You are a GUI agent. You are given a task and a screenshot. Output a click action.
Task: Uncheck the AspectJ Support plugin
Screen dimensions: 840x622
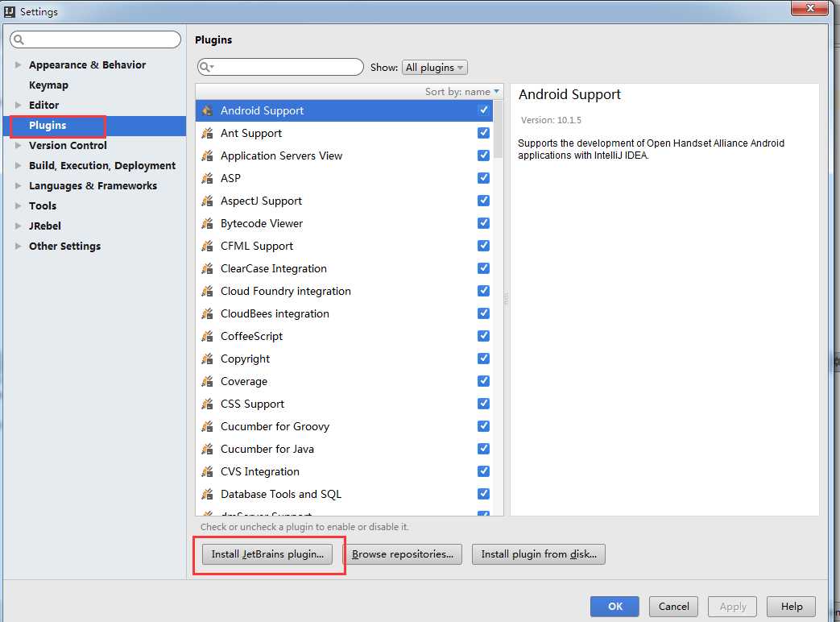point(483,200)
